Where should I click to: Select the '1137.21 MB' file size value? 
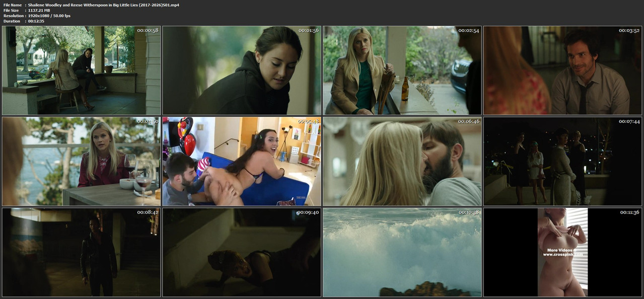[39, 10]
